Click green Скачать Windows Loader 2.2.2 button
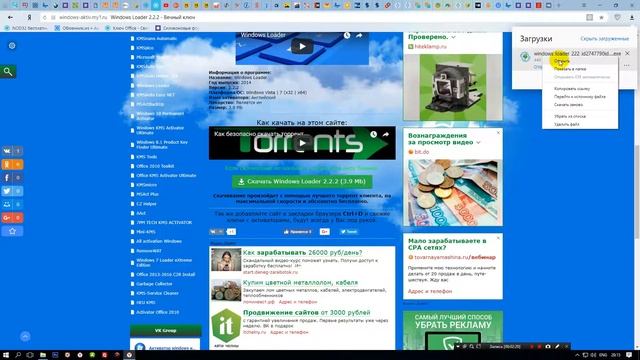This screenshot has width=640, height=360. [302, 182]
